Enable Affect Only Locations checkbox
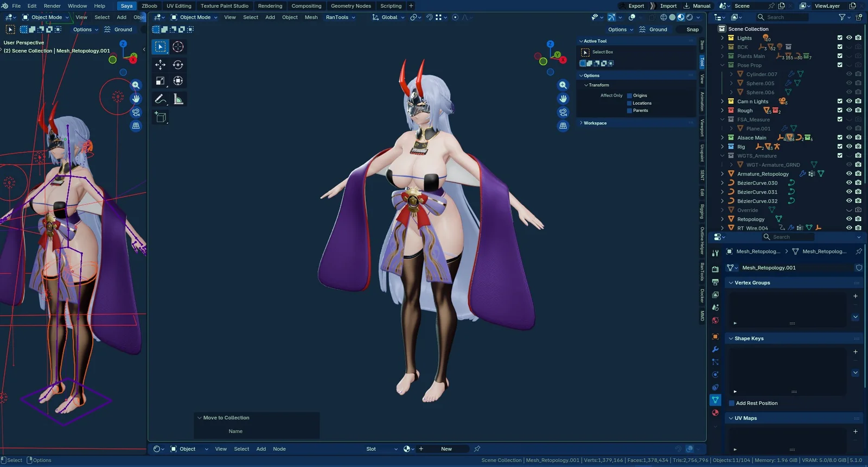 pos(630,103)
